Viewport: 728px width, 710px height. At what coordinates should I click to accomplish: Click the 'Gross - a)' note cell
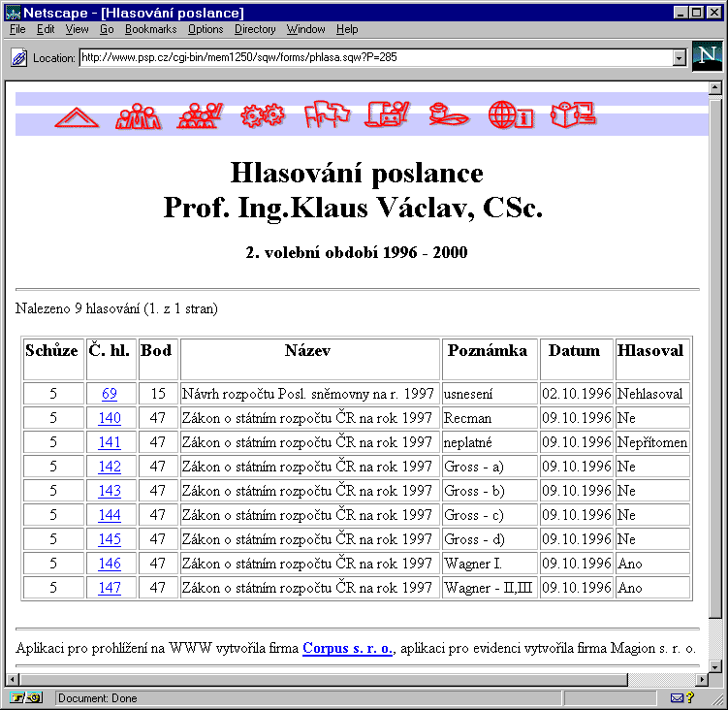(x=490, y=466)
